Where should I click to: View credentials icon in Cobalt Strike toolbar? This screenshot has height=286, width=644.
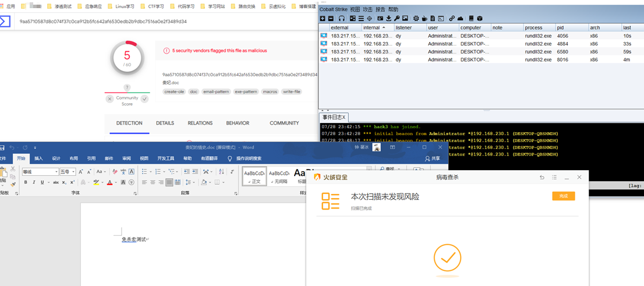pyautogui.click(x=380, y=19)
